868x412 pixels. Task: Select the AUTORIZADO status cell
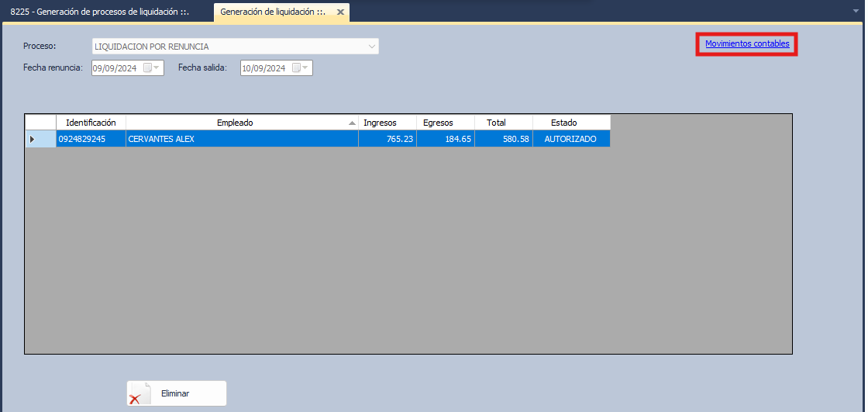click(570, 139)
